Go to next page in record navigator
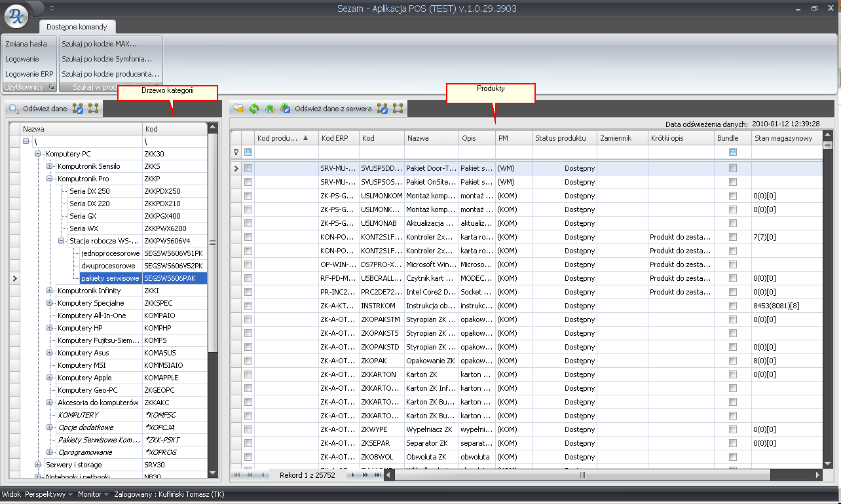Image resolution: width=841 pixels, height=504 pixels. tap(365, 475)
